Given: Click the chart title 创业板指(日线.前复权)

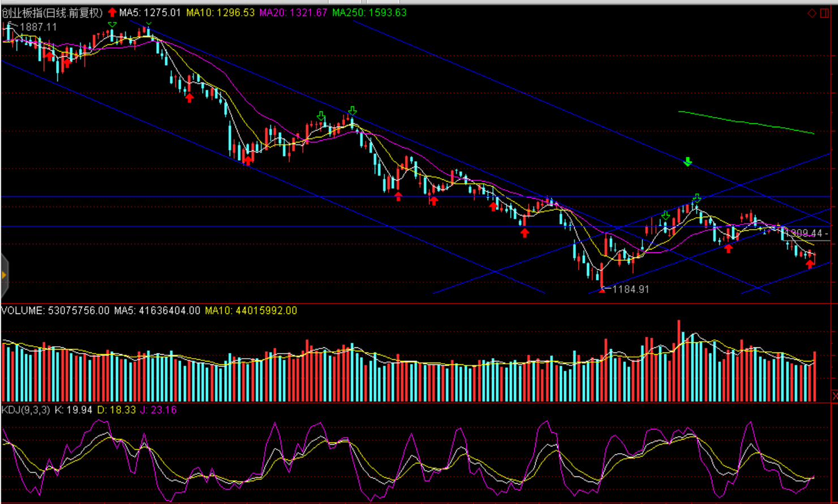Looking at the screenshot, I should point(52,12).
